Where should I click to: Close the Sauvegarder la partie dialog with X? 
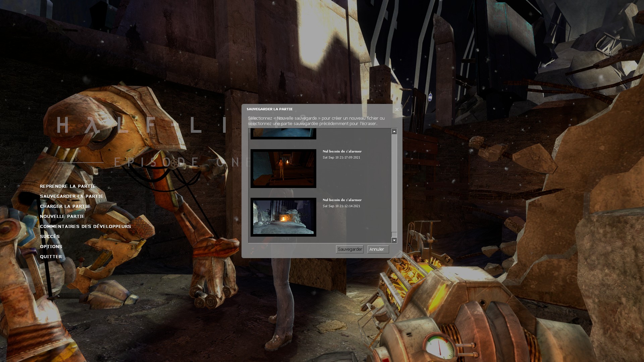(397, 110)
